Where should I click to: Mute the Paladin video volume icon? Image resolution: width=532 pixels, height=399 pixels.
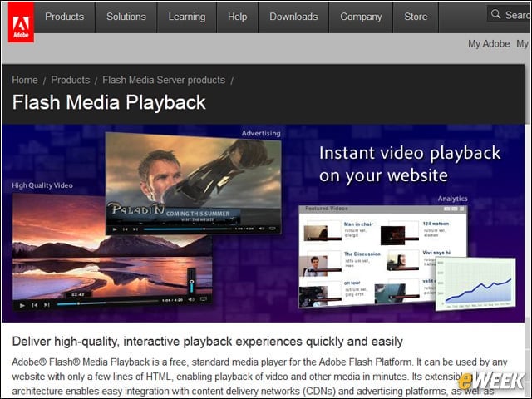[261, 229]
